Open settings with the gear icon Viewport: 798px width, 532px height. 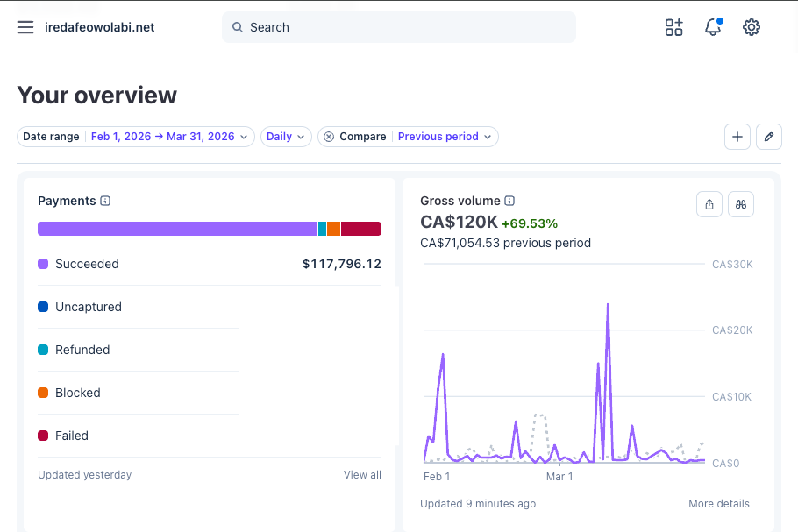click(751, 27)
